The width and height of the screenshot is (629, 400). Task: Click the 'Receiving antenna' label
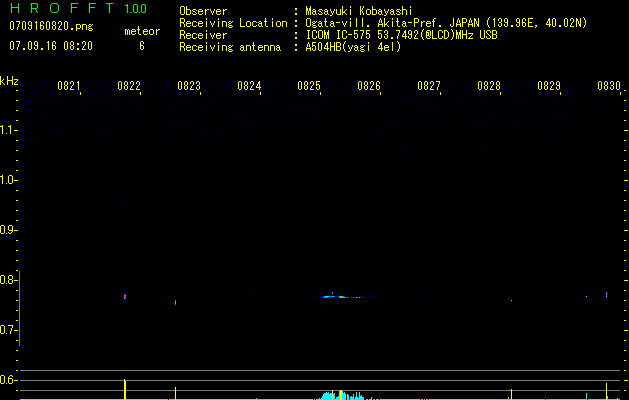click(230, 47)
